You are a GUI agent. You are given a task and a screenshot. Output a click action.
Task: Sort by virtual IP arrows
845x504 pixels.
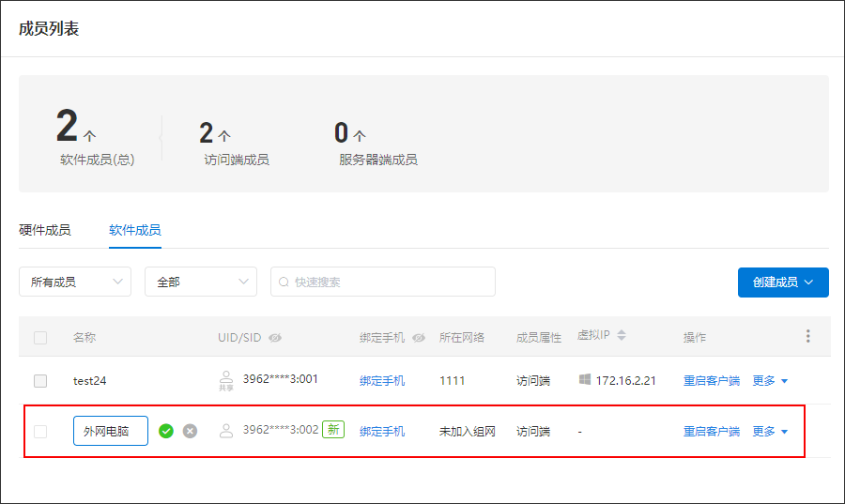[622, 335]
